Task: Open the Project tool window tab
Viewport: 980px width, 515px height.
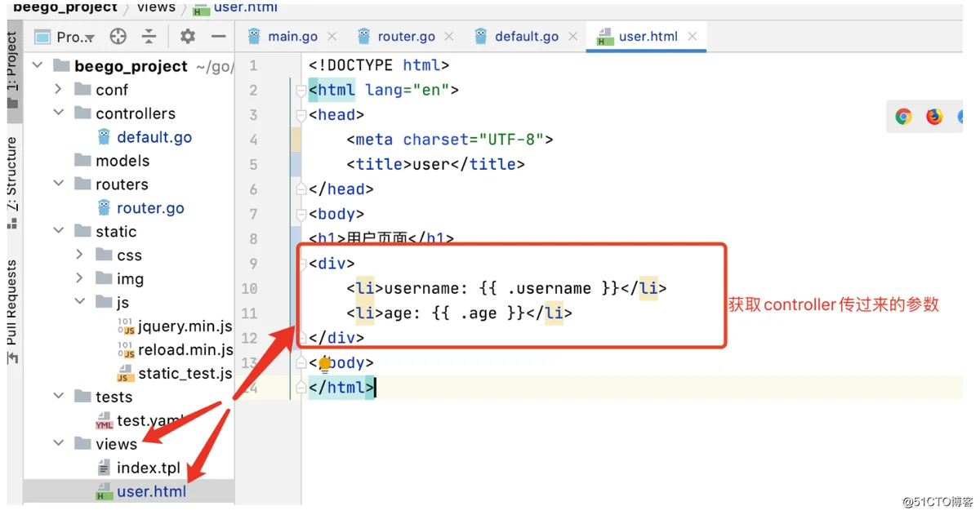Action: tap(12, 70)
